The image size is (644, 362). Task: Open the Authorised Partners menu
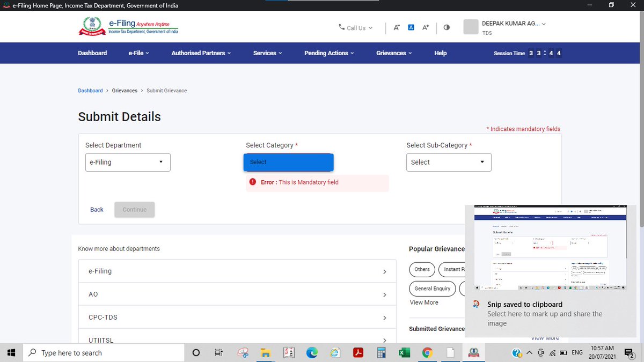click(x=201, y=53)
